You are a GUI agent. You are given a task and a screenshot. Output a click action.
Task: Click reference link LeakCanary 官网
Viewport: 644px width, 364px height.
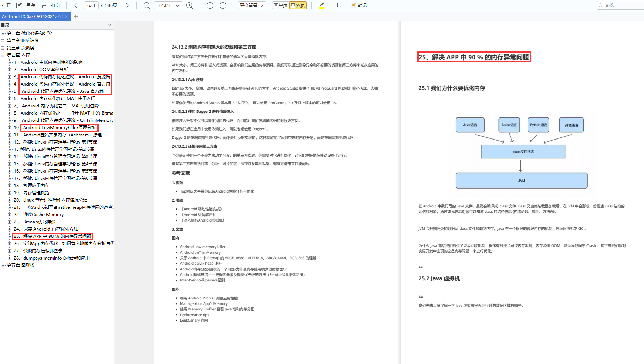coord(194,320)
